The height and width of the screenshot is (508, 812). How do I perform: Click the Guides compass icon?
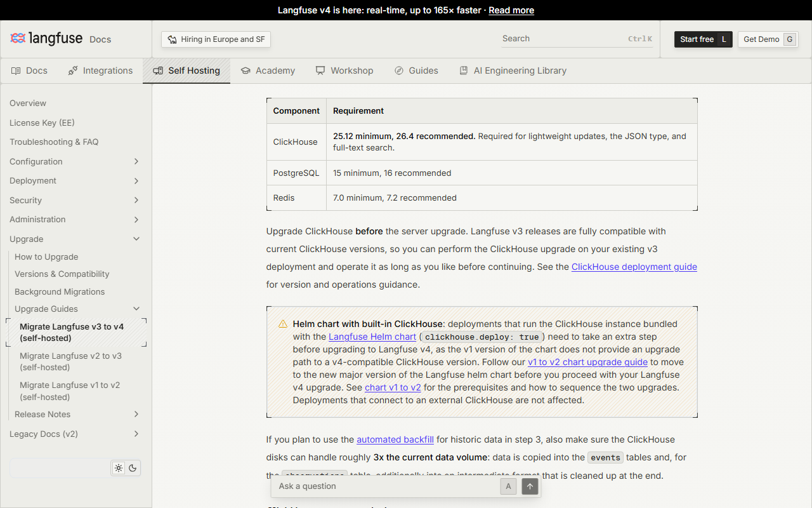(399, 70)
